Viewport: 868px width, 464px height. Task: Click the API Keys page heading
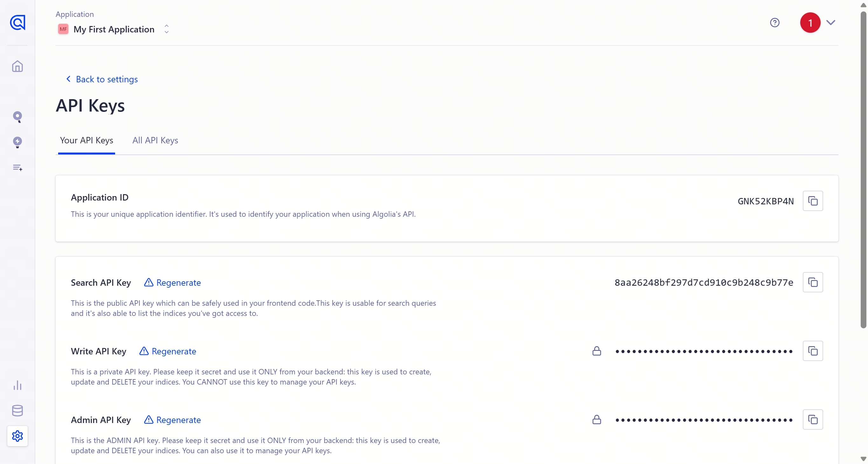[x=90, y=106]
